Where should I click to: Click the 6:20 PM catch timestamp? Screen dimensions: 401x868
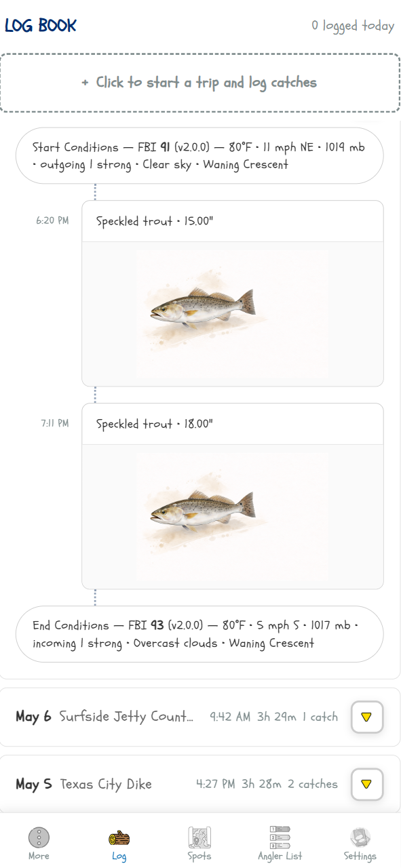(52, 220)
